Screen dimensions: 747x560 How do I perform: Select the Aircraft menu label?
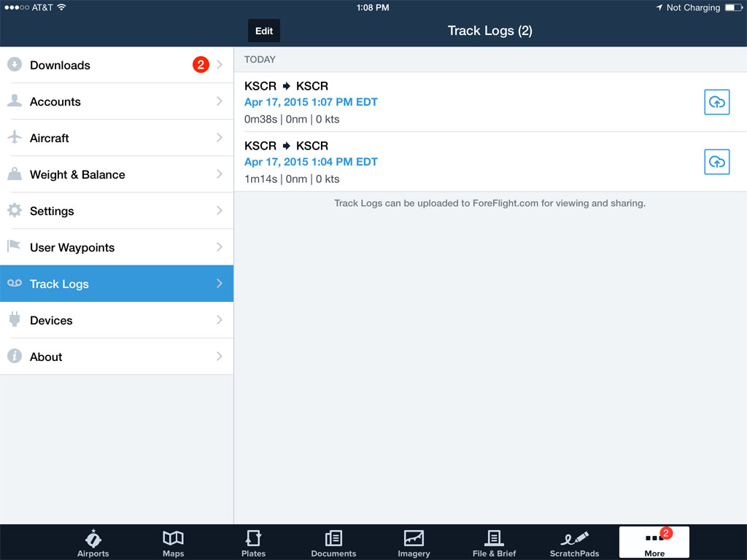(x=50, y=138)
